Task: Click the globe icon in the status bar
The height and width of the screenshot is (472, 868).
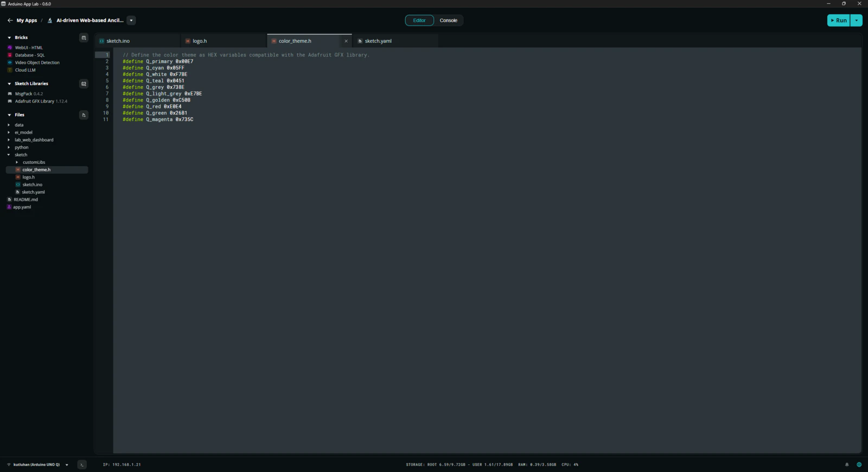Action: pyautogui.click(x=859, y=464)
